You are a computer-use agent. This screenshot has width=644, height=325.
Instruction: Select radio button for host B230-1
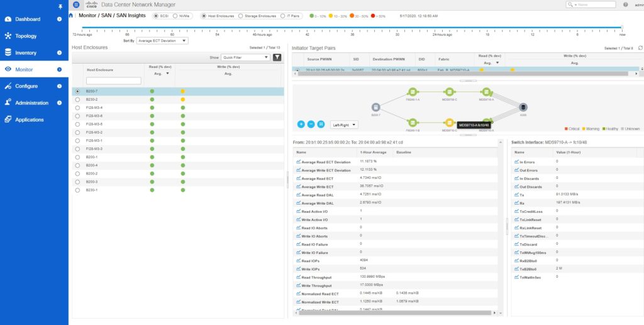[x=77, y=190]
